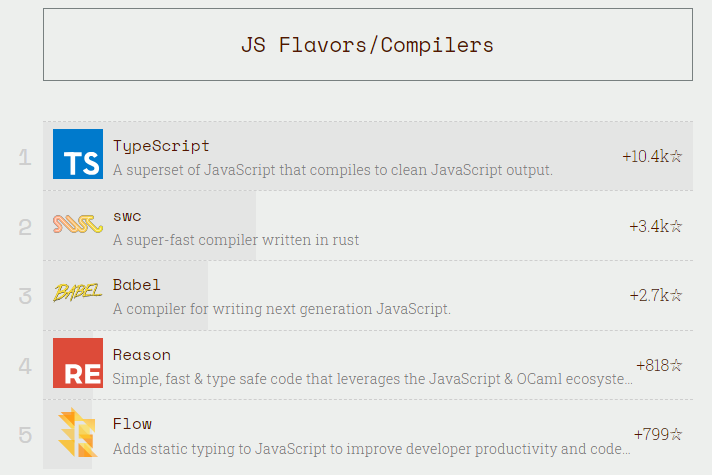This screenshot has width=712, height=475.
Task: Open the Babel project link
Action: (x=136, y=285)
